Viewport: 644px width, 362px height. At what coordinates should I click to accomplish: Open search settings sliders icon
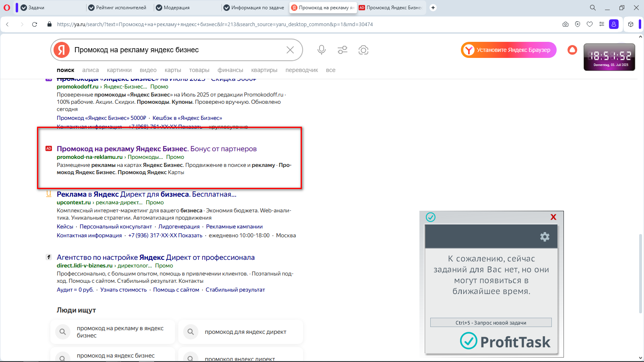(x=343, y=50)
